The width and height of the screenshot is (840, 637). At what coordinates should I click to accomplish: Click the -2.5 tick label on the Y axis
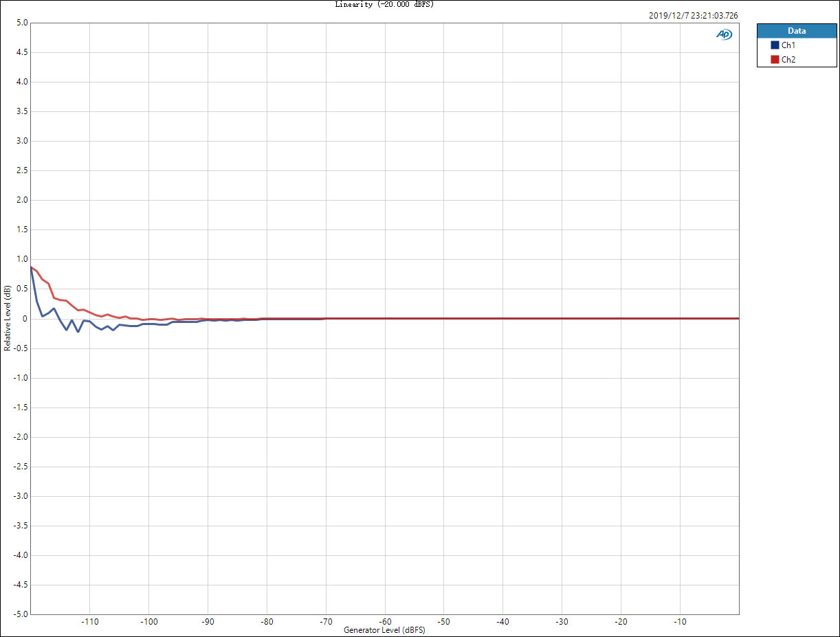click(20, 467)
